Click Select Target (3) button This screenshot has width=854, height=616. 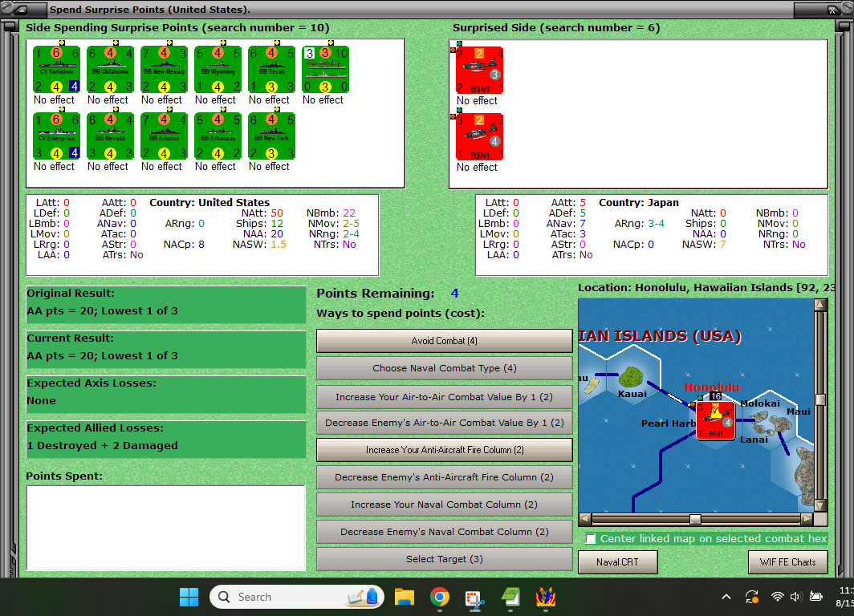tap(445, 559)
